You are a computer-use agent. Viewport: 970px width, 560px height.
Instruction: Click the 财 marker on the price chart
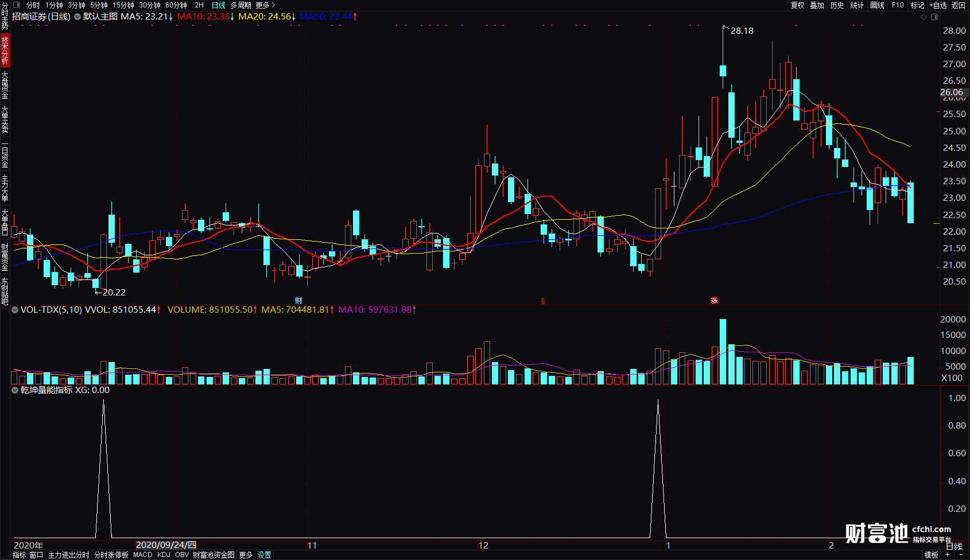point(298,301)
